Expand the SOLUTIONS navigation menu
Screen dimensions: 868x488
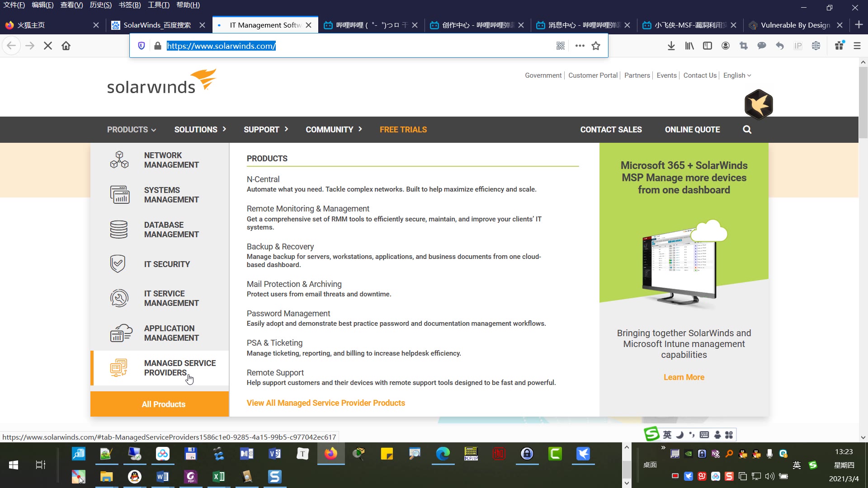[200, 130]
